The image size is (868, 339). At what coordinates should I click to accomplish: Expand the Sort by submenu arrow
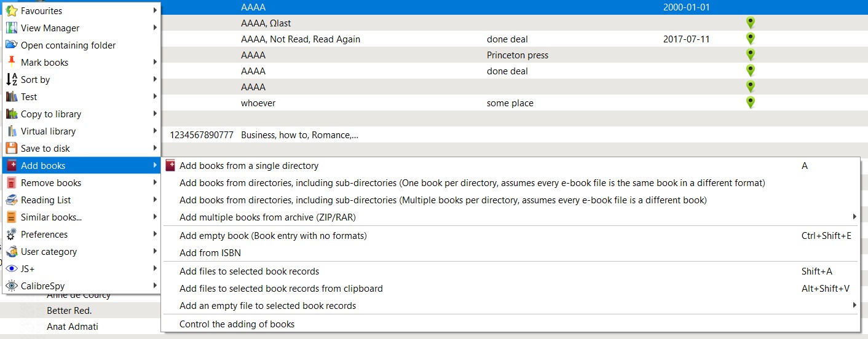click(x=156, y=79)
